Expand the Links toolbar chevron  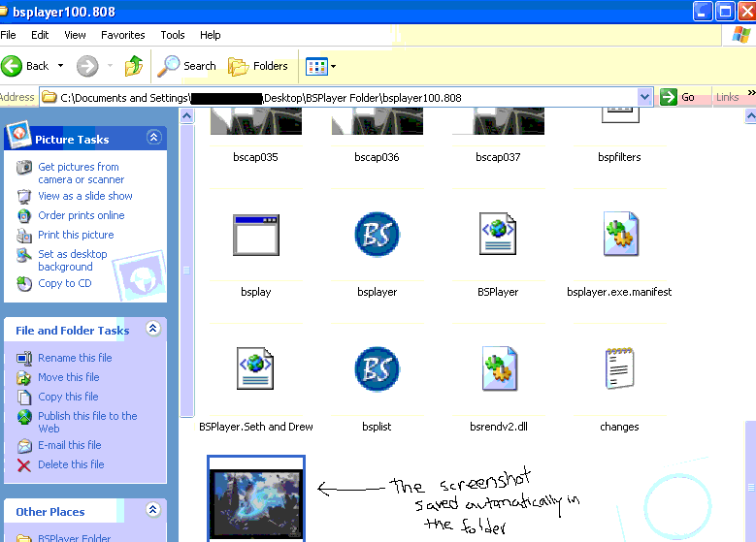(x=751, y=92)
